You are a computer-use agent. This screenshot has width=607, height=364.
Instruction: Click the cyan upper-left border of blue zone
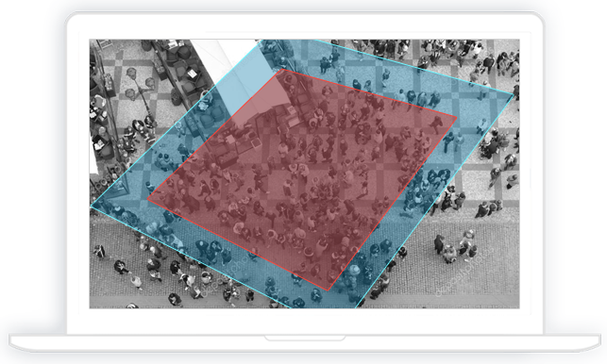pos(177,124)
